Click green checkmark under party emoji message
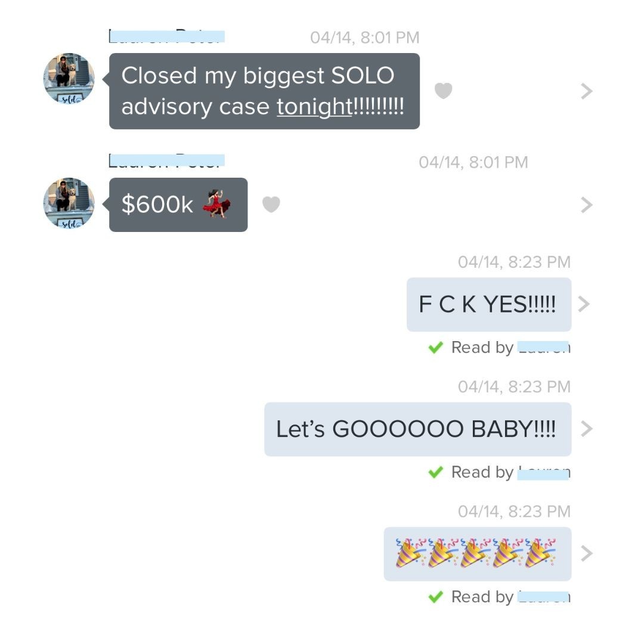The image size is (644, 644). coord(435,597)
